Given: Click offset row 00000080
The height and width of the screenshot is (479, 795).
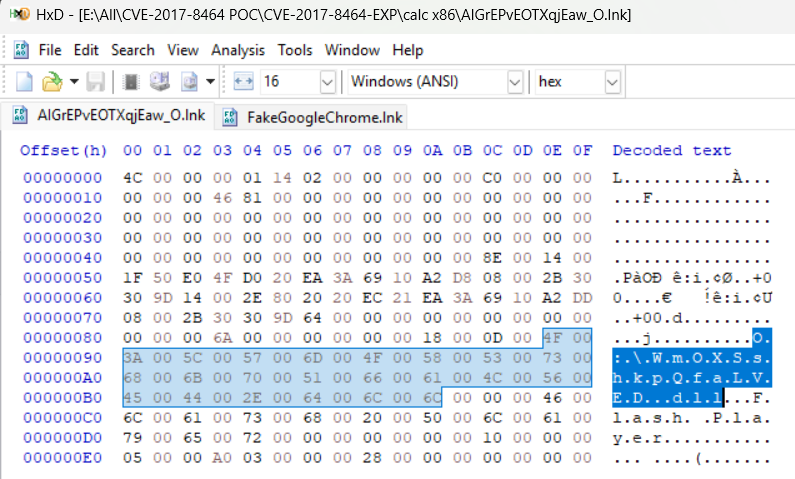Looking at the screenshot, I should 62,338.
